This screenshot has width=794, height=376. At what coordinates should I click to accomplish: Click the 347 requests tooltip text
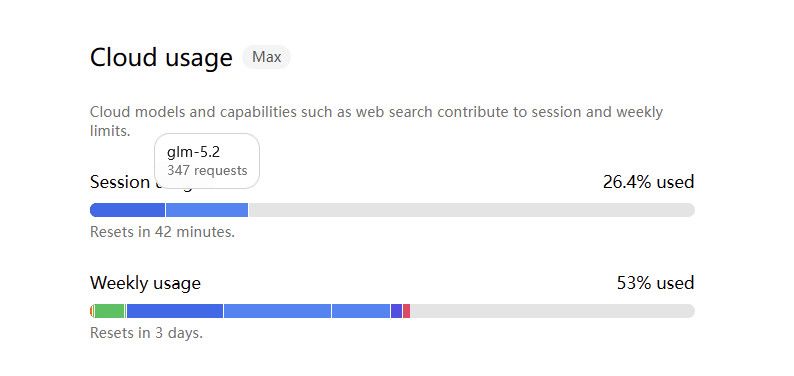[207, 171]
